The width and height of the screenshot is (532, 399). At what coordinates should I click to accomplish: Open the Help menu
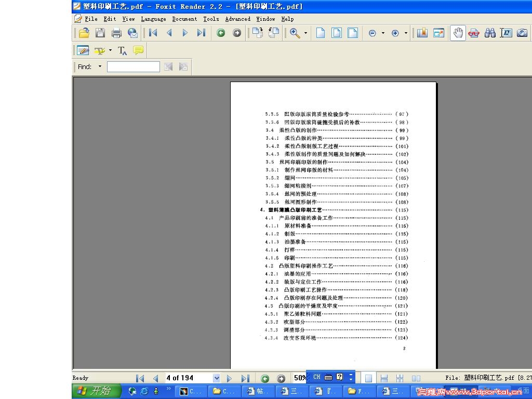click(287, 19)
